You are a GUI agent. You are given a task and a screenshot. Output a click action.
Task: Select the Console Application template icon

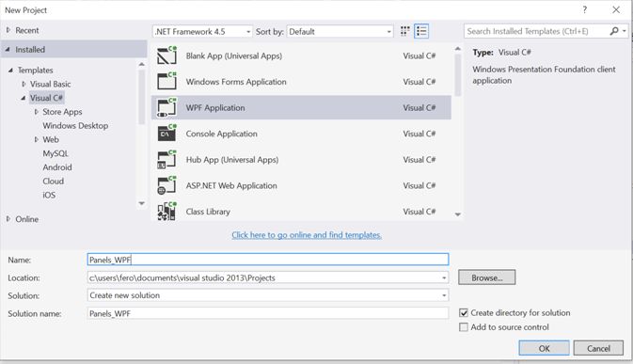coord(166,134)
